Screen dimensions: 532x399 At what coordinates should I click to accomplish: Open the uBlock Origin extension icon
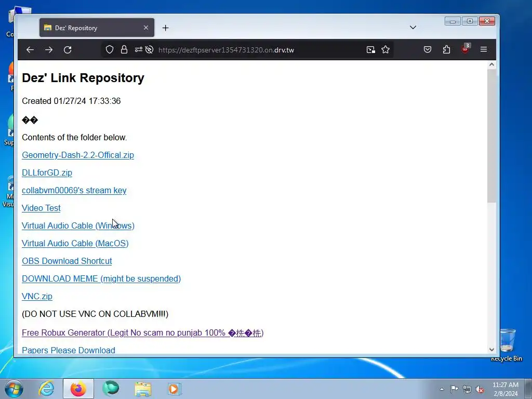tap(465, 49)
